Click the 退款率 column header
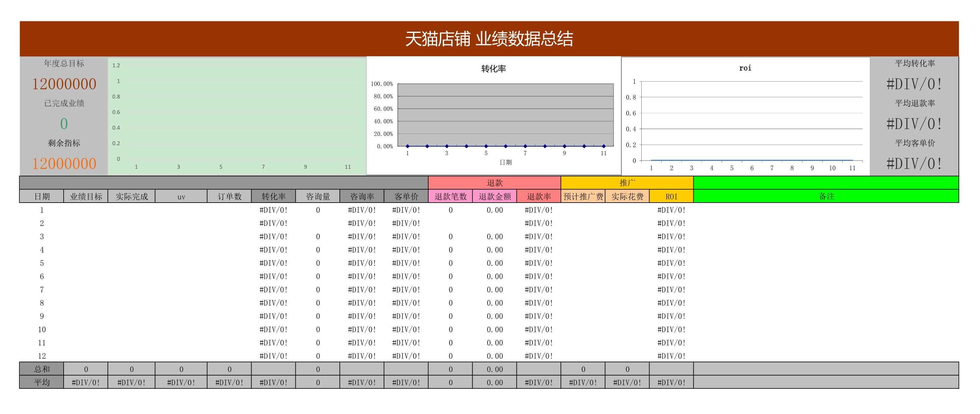Viewport: 980px width, 414px height. click(539, 196)
